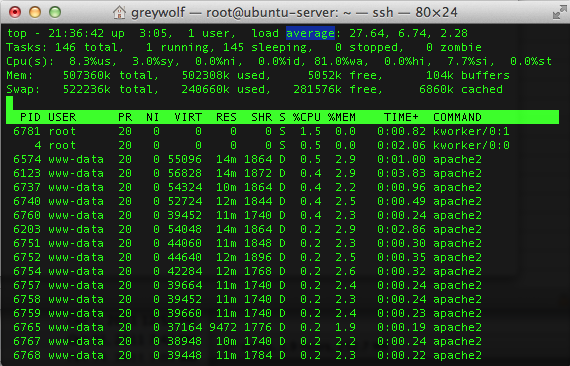
Task: Click Mem total 507360k
Action: click(x=87, y=75)
